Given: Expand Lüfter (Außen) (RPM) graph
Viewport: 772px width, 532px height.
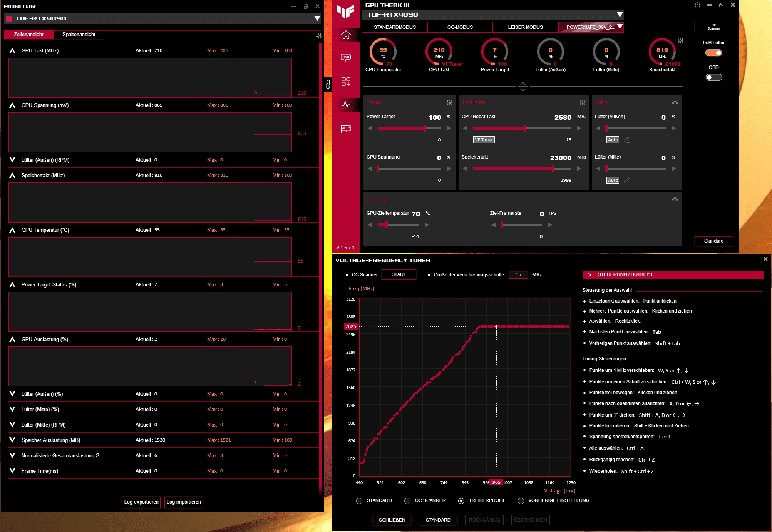Looking at the screenshot, I should tap(12, 160).
